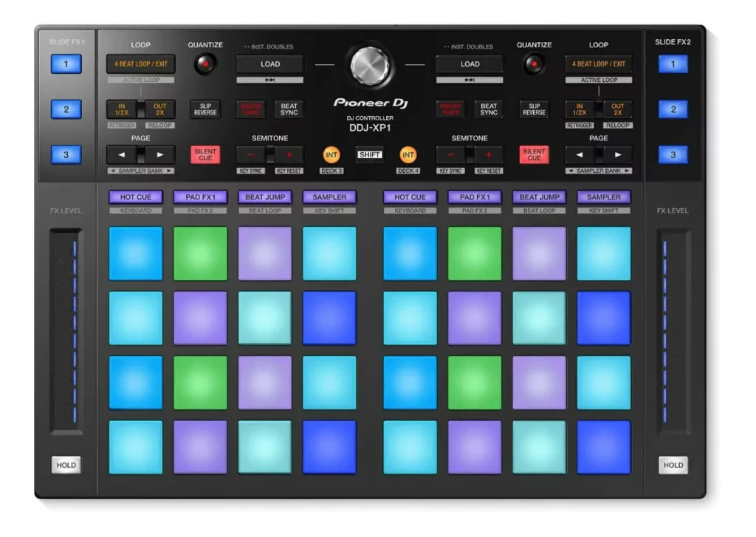756x537 pixels.
Task: Toggle HOLD under the SLIDE FX2 strip
Action: coord(673,465)
